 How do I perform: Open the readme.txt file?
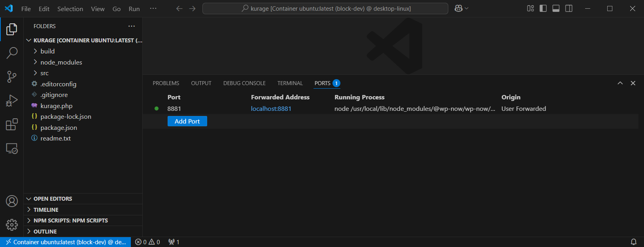pyautogui.click(x=83, y=138)
